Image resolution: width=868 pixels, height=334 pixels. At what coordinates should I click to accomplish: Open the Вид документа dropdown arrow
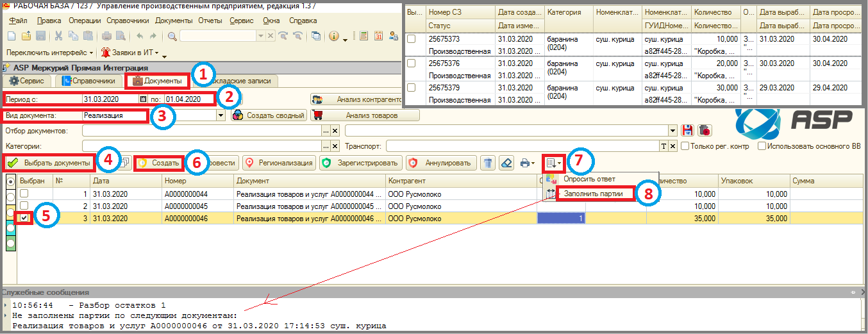coord(221,115)
